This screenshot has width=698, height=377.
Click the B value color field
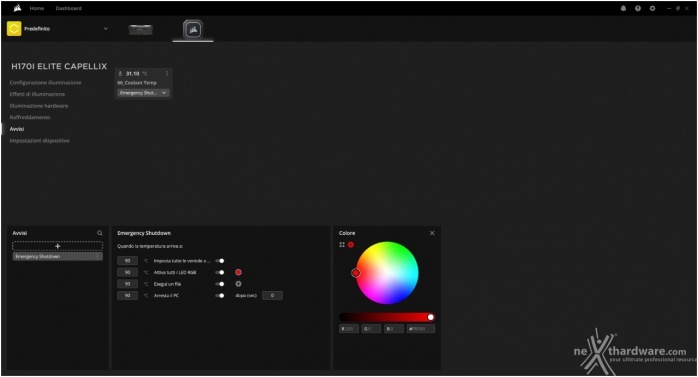394,329
